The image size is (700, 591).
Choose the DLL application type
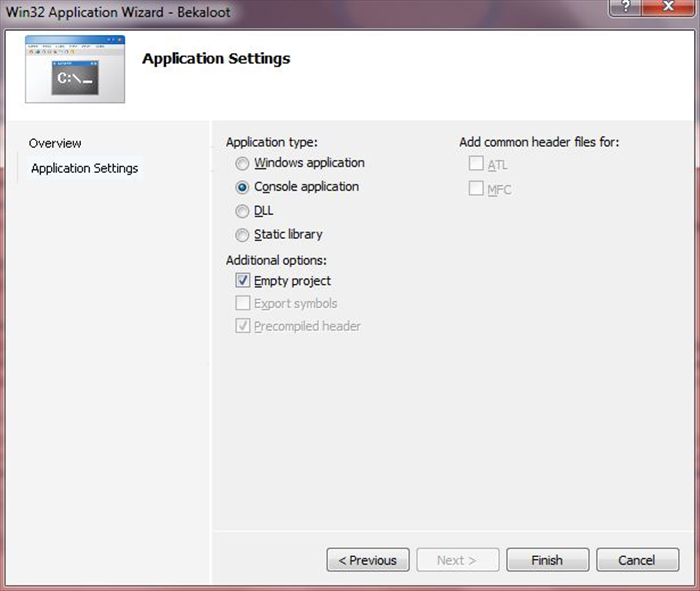coord(242,211)
